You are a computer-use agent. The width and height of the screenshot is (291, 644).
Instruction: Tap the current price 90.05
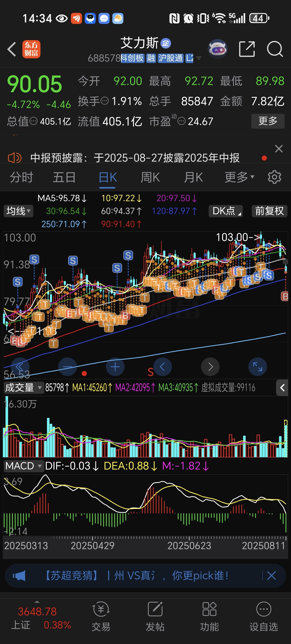click(35, 84)
